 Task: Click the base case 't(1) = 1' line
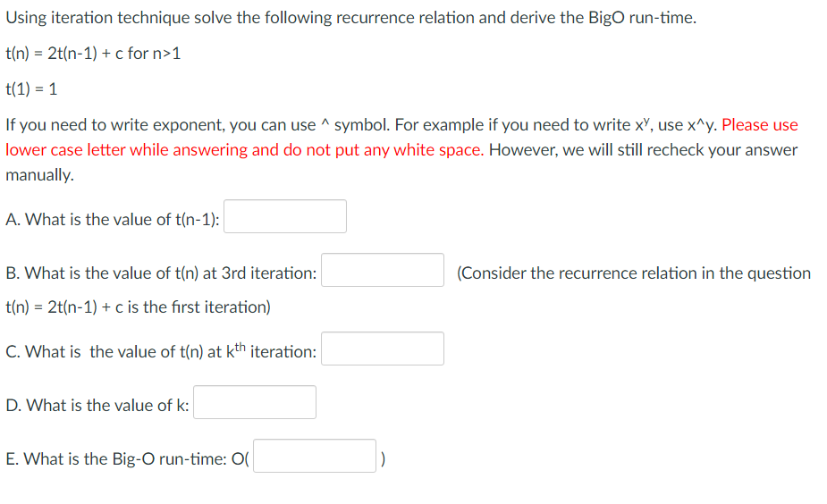(x=31, y=89)
